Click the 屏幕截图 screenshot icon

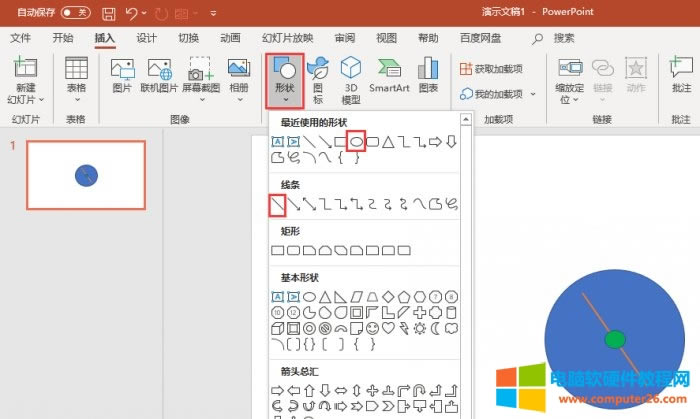pos(197,75)
